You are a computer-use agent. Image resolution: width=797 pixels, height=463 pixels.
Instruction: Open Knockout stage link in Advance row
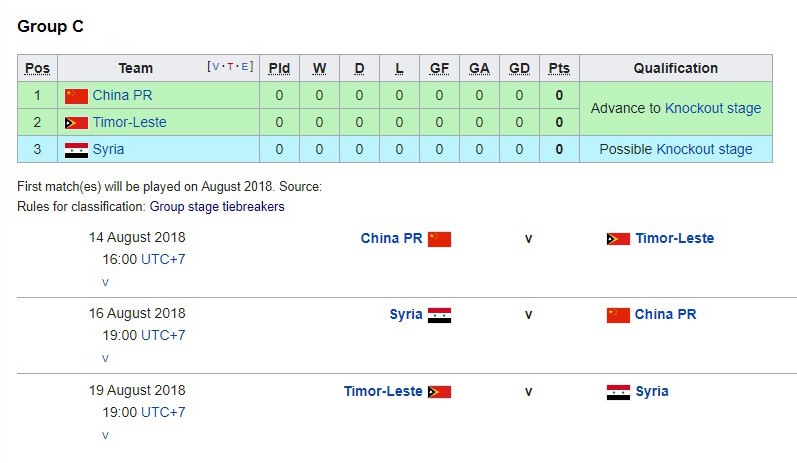coord(712,108)
